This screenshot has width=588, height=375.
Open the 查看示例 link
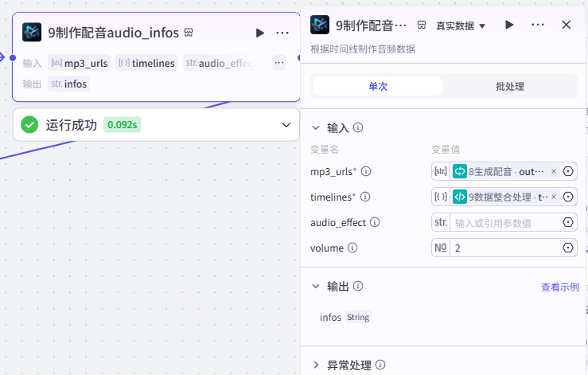click(560, 287)
